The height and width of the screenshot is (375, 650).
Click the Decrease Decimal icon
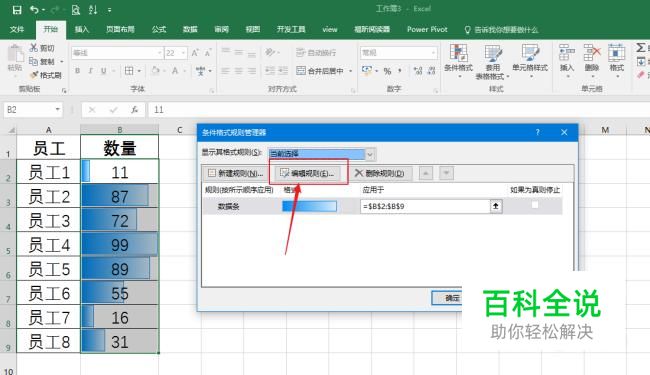[x=432, y=71]
